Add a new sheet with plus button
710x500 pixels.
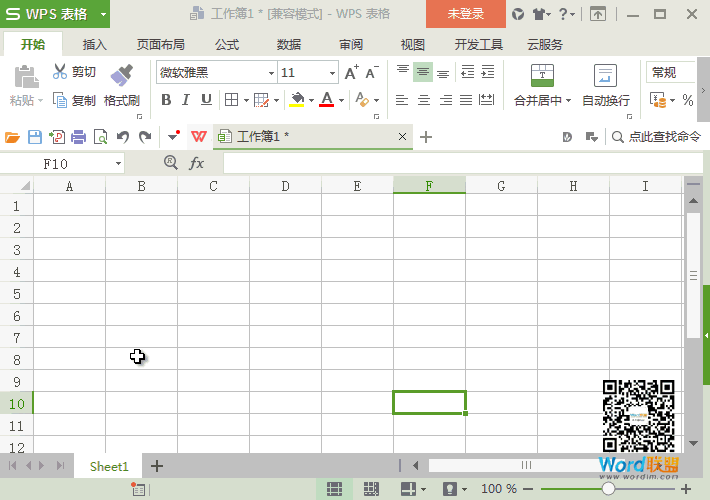coord(157,466)
